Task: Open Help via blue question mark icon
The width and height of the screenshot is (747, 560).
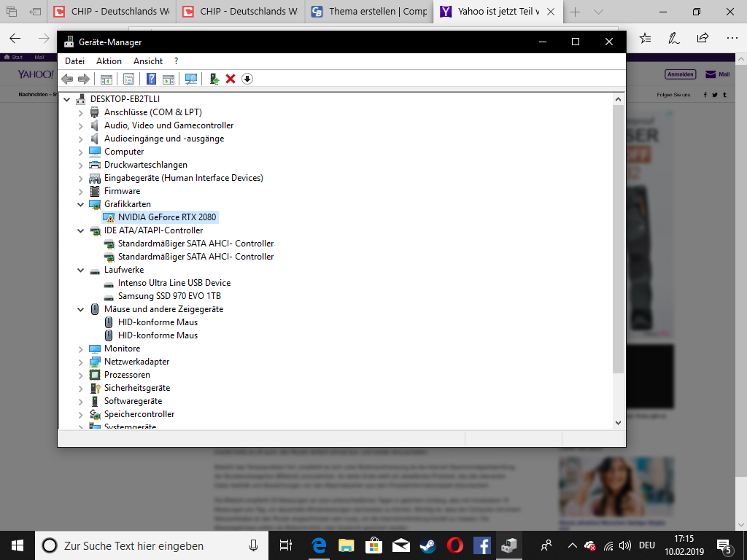Action: (151, 79)
